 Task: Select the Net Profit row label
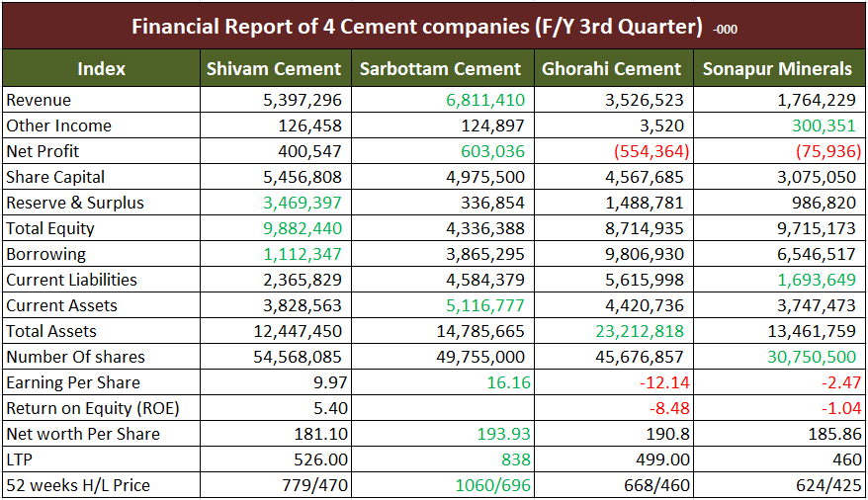point(43,151)
